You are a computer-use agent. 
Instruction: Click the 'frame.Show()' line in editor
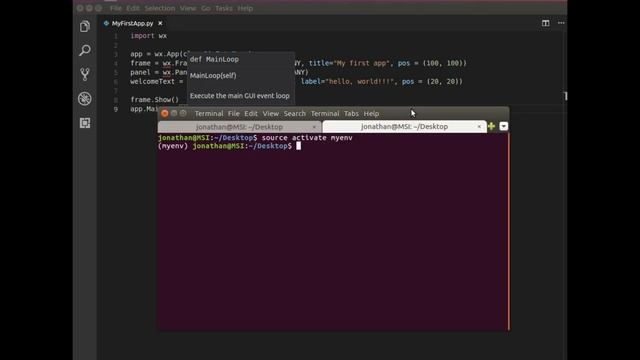(154, 100)
